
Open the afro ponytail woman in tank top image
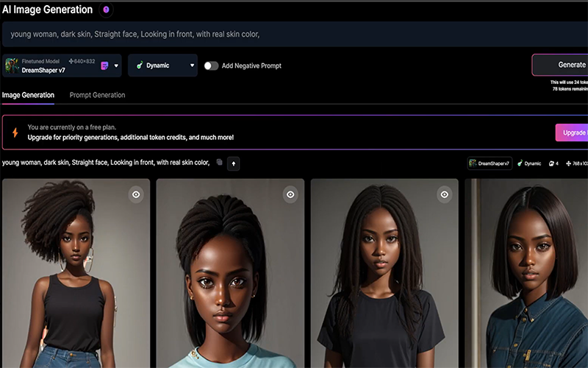76,273
